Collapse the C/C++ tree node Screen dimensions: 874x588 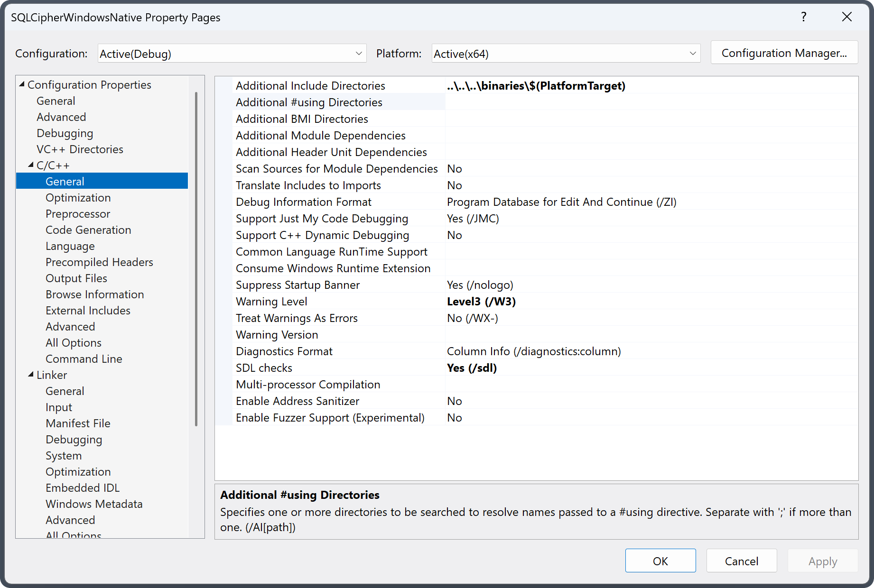[x=31, y=165]
